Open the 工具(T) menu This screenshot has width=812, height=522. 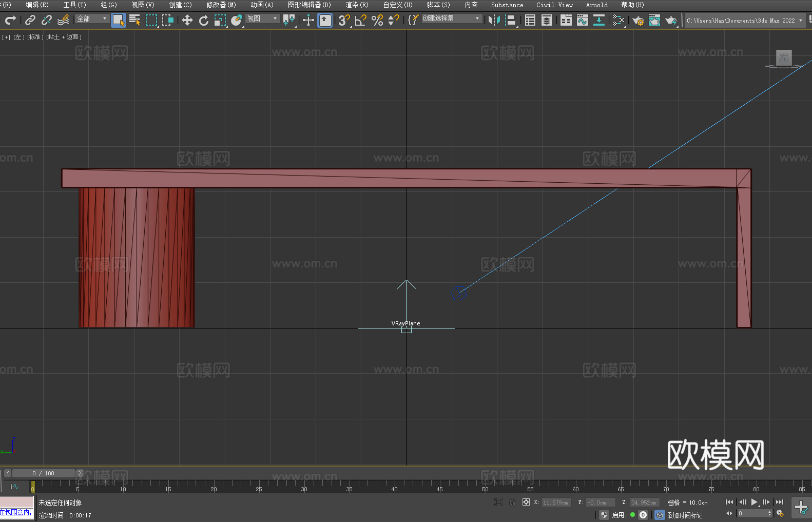[74, 5]
